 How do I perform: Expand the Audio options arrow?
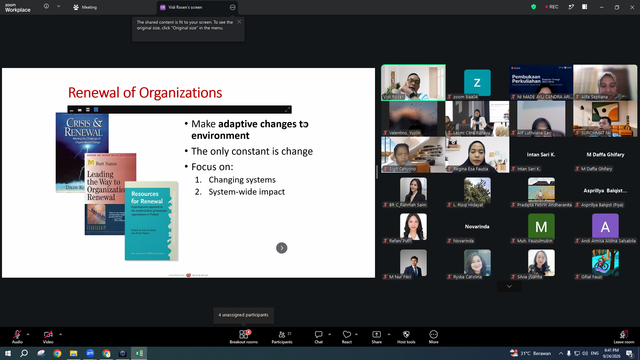click(x=28, y=334)
